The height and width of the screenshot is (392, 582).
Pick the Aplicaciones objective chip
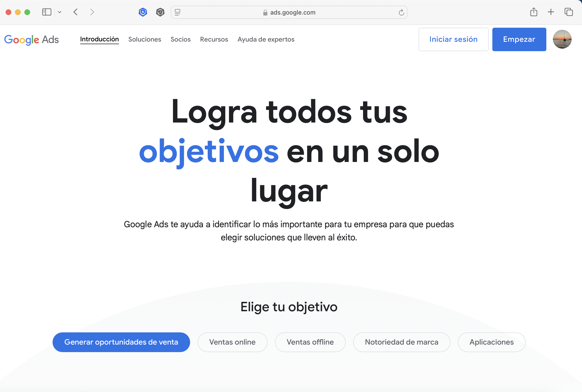491,342
